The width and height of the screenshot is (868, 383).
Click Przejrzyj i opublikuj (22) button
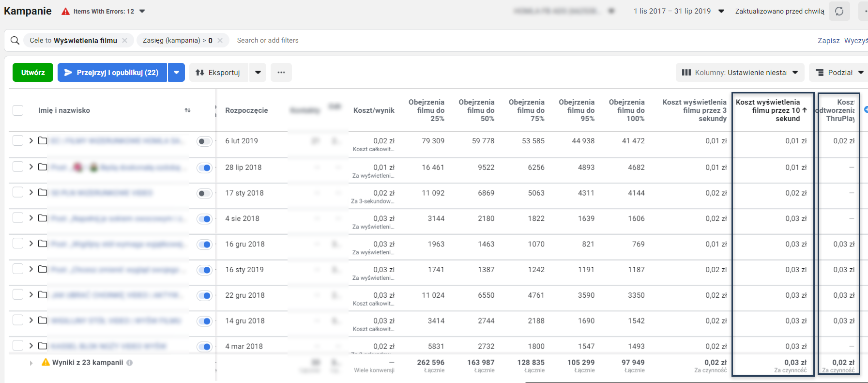112,72
